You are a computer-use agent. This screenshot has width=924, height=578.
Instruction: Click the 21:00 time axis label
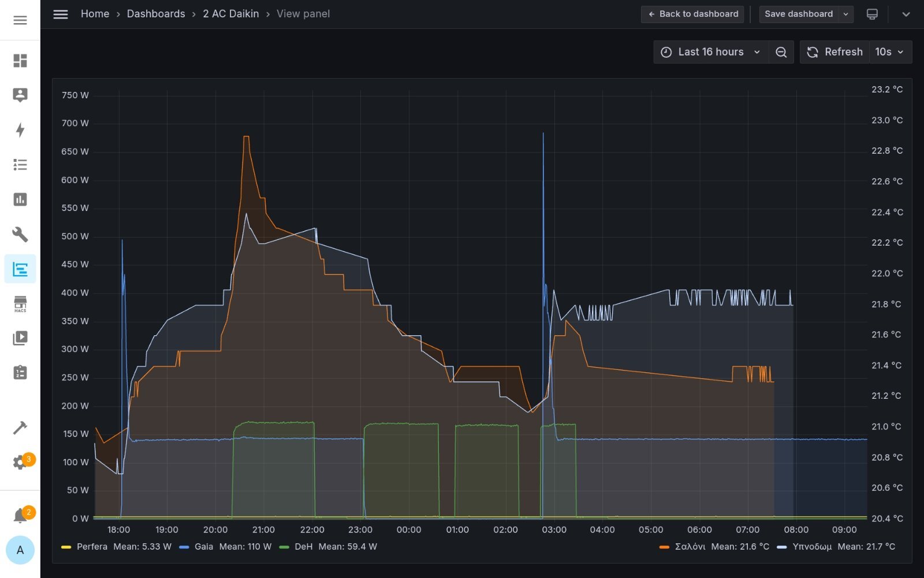tap(263, 530)
